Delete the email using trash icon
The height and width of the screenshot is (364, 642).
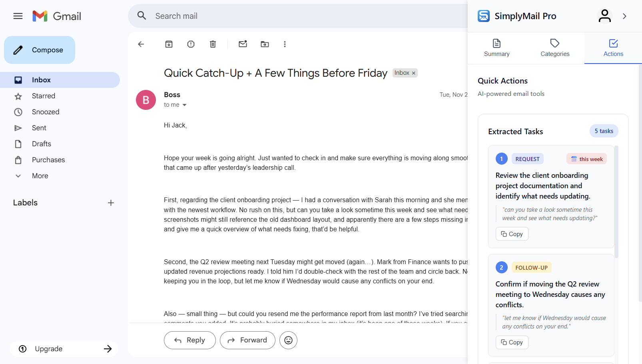(213, 44)
